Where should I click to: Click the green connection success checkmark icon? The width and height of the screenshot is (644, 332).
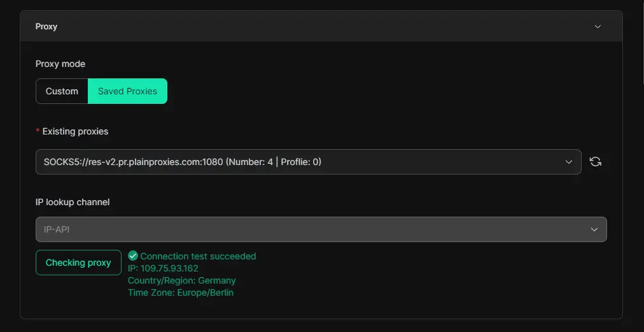coord(132,256)
